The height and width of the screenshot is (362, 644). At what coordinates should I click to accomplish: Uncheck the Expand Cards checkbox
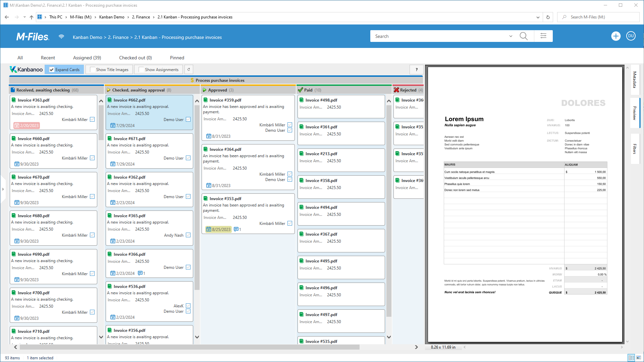pyautogui.click(x=52, y=70)
